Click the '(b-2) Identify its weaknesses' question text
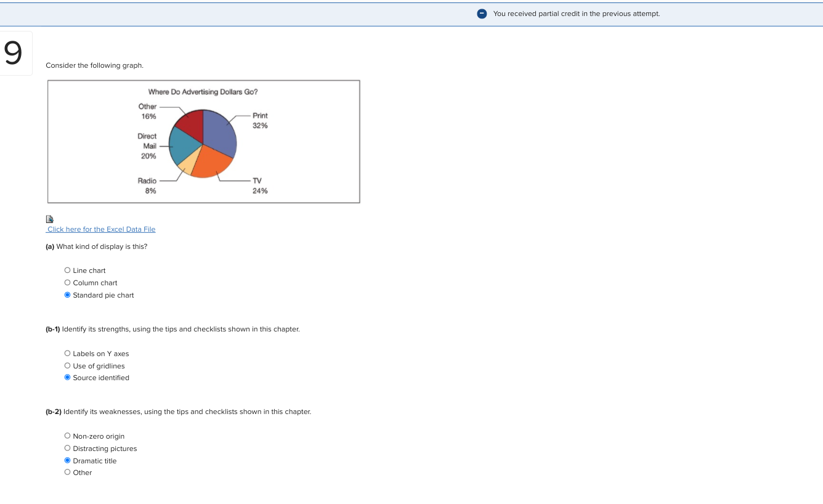This screenshot has height=504, width=823. (x=179, y=412)
